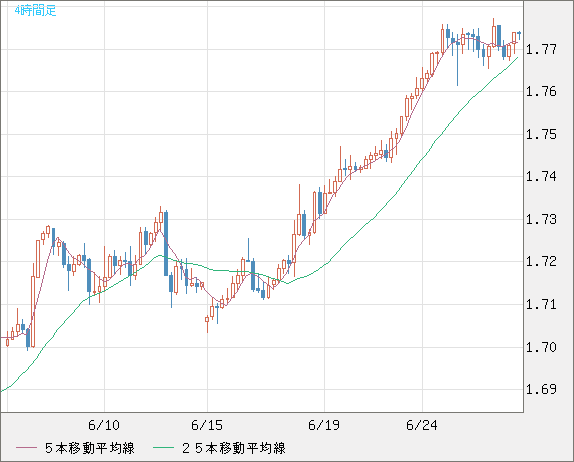Click the 1.71 price axis label

[x=541, y=304]
